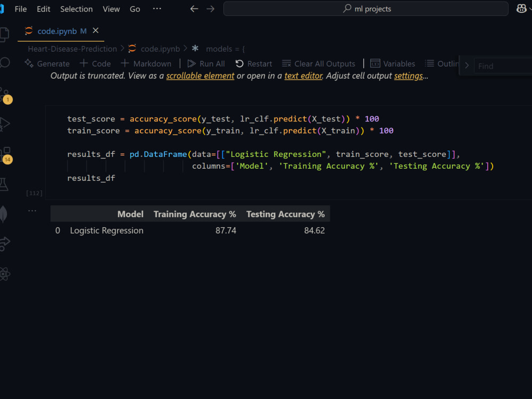Click the Model column header

(130, 214)
